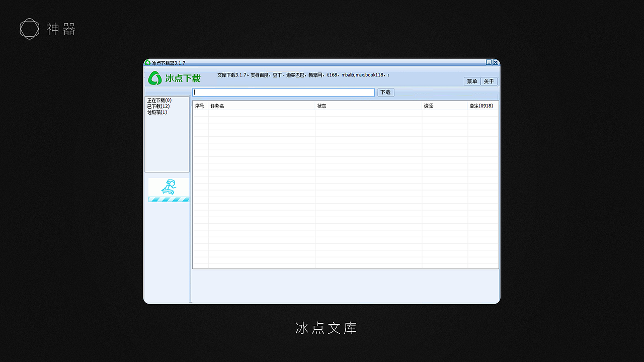
Task: Click the small title bar app icon
Action: tap(147, 63)
